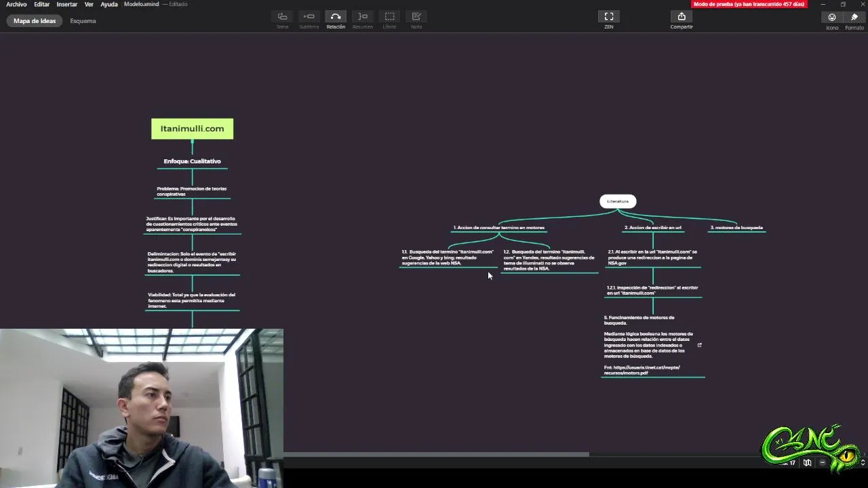Image resolution: width=868 pixels, height=488 pixels.
Task: Select the 1.2 Busqueda en Yandex node
Action: click(x=549, y=260)
